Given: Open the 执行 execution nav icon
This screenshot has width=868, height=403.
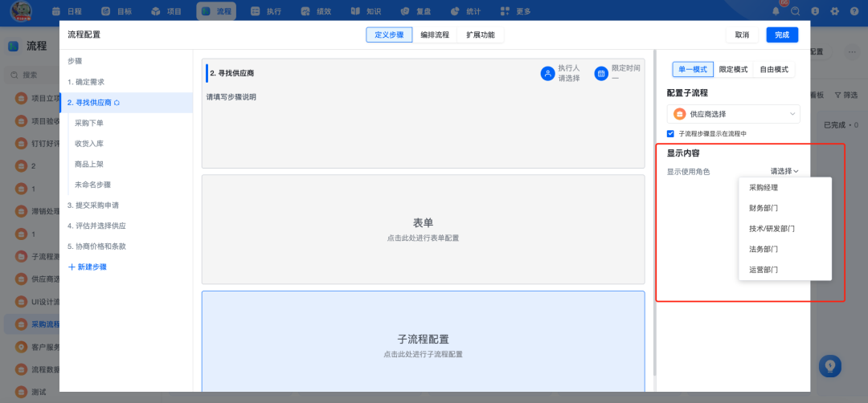Looking at the screenshot, I should click(256, 11).
